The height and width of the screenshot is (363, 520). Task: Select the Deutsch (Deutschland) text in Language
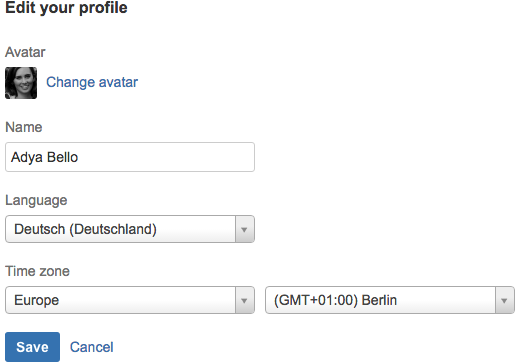tap(85, 229)
